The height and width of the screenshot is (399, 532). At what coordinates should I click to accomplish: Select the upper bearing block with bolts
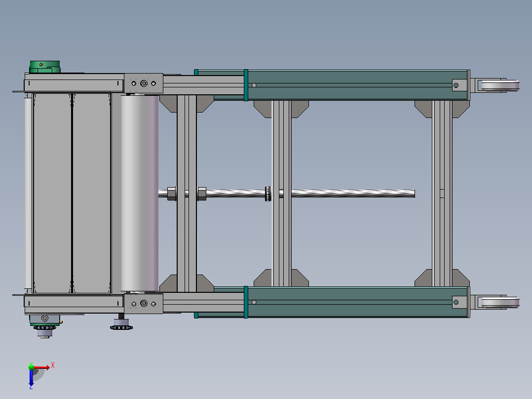144,83
